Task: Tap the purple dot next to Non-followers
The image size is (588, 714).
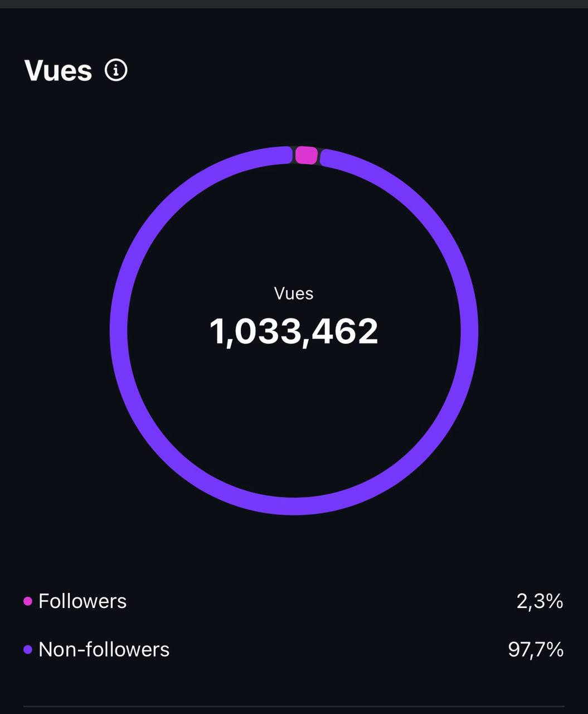Action: pyautogui.click(x=28, y=649)
